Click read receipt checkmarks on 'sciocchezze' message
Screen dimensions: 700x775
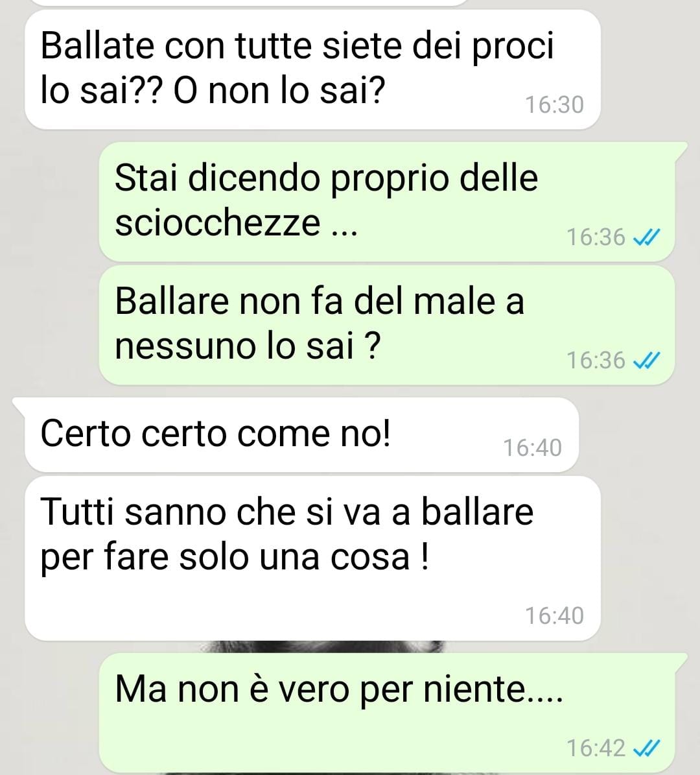(x=646, y=238)
